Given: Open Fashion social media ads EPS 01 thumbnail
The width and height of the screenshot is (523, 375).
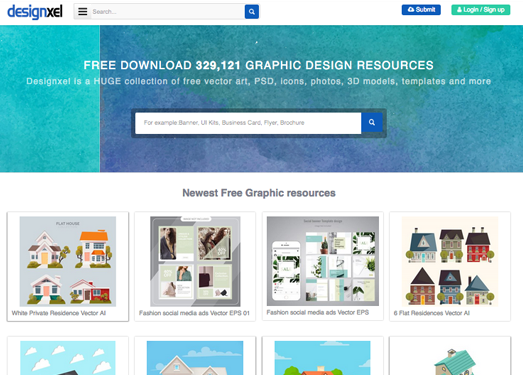Looking at the screenshot, I should click(195, 261).
